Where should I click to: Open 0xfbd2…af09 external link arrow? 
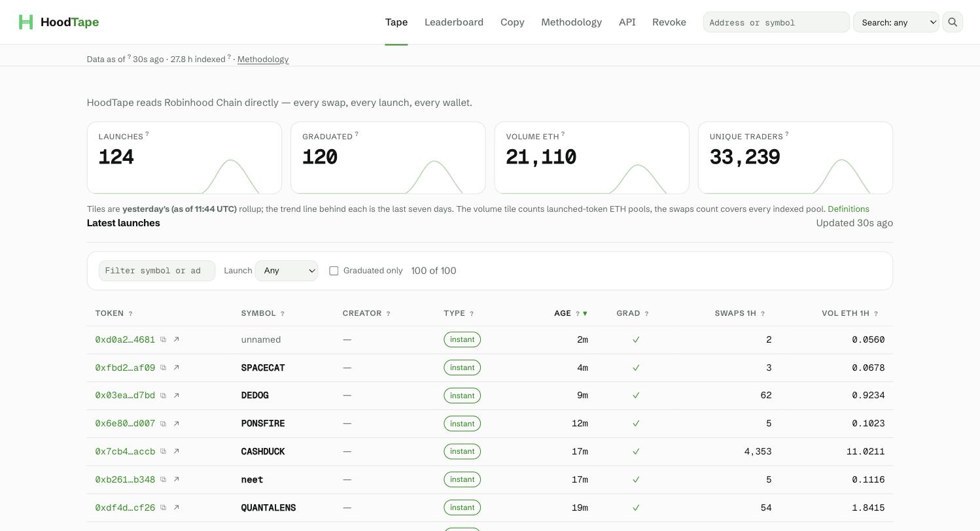pos(176,368)
